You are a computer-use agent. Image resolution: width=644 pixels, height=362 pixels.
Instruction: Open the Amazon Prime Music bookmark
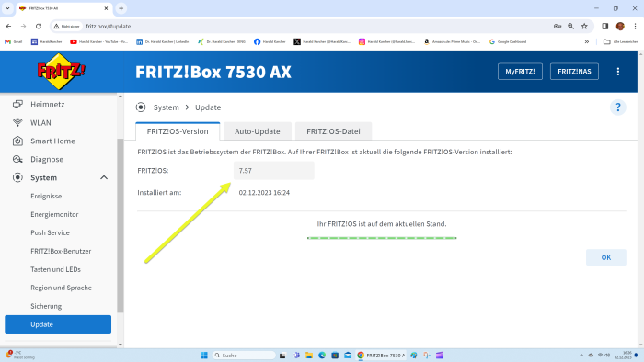point(453,42)
